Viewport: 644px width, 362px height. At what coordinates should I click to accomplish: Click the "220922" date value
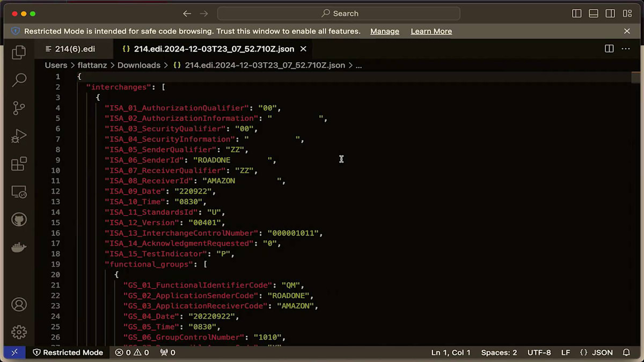click(x=193, y=191)
